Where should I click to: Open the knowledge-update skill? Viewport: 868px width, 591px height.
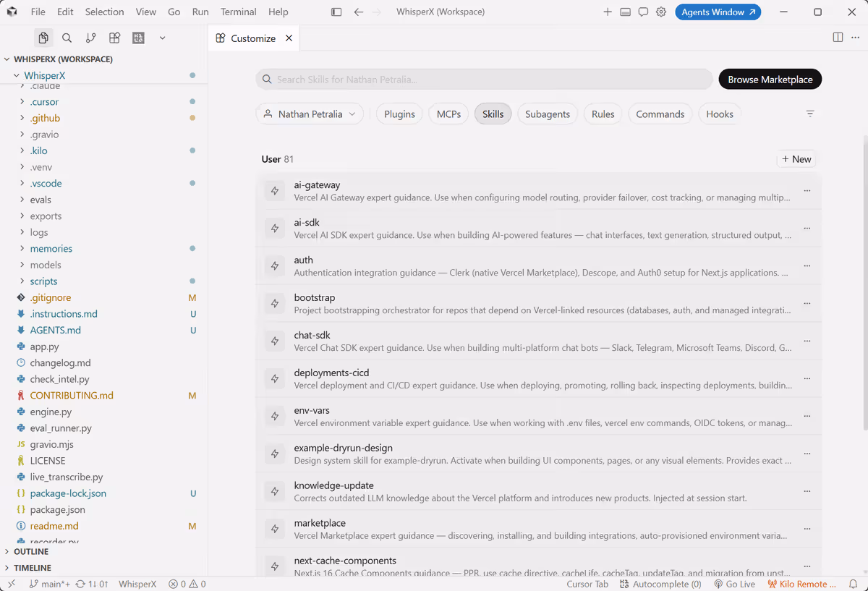pos(539,492)
